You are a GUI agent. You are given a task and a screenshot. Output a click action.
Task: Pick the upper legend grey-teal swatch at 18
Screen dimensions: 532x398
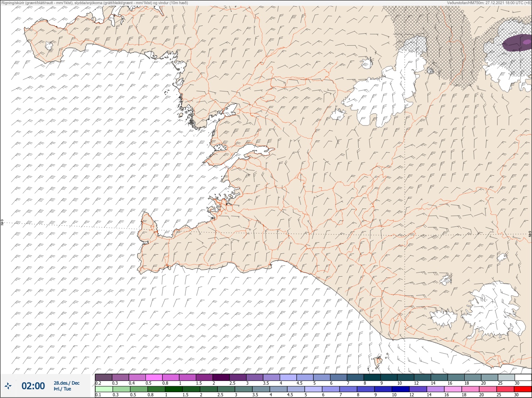(473, 377)
